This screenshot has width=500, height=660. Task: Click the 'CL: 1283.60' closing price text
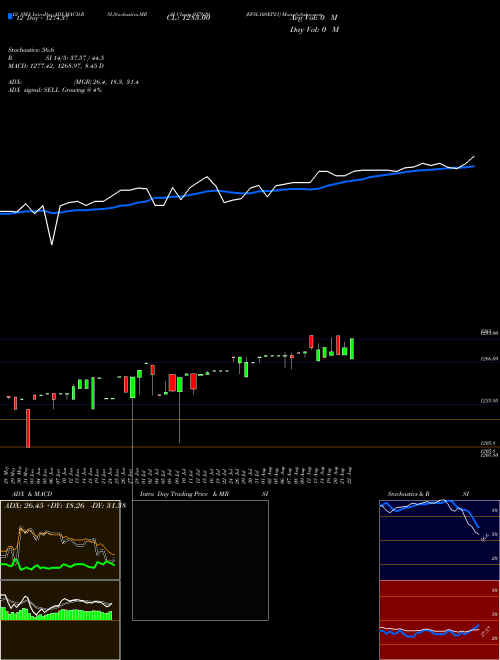[x=188, y=17]
